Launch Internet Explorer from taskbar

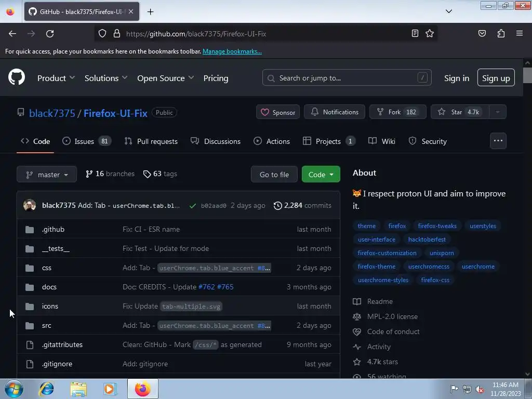tap(46, 389)
